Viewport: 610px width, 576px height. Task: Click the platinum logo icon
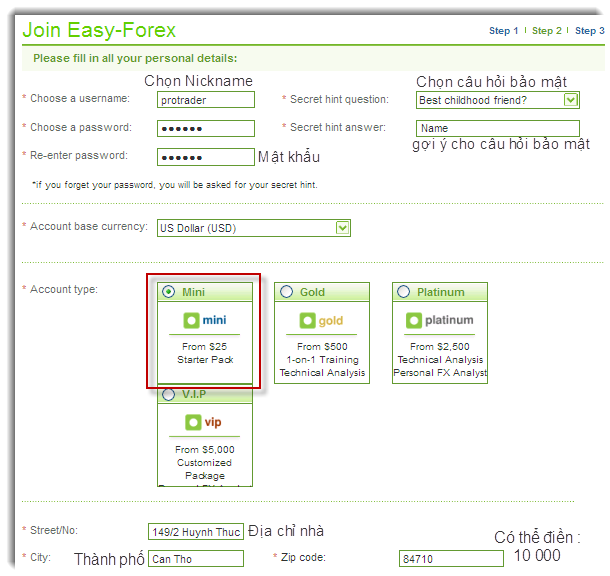414,320
